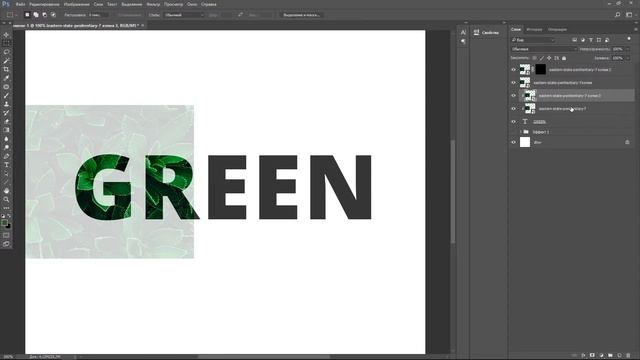The height and width of the screenshot is (360, 640).
Task: Open the Свойства properties panel
Action: (486, 33)
